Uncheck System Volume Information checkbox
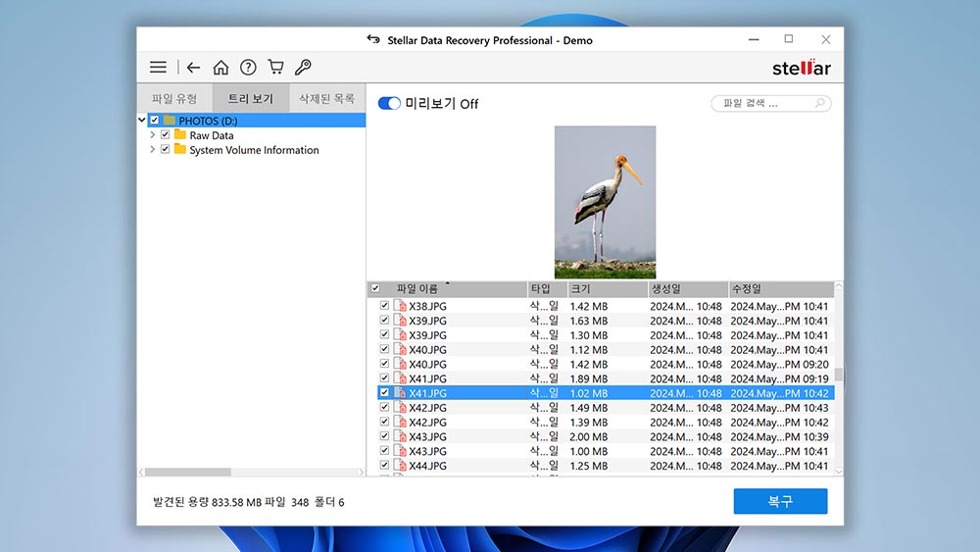The image size is (980, 552). [165, 149]
